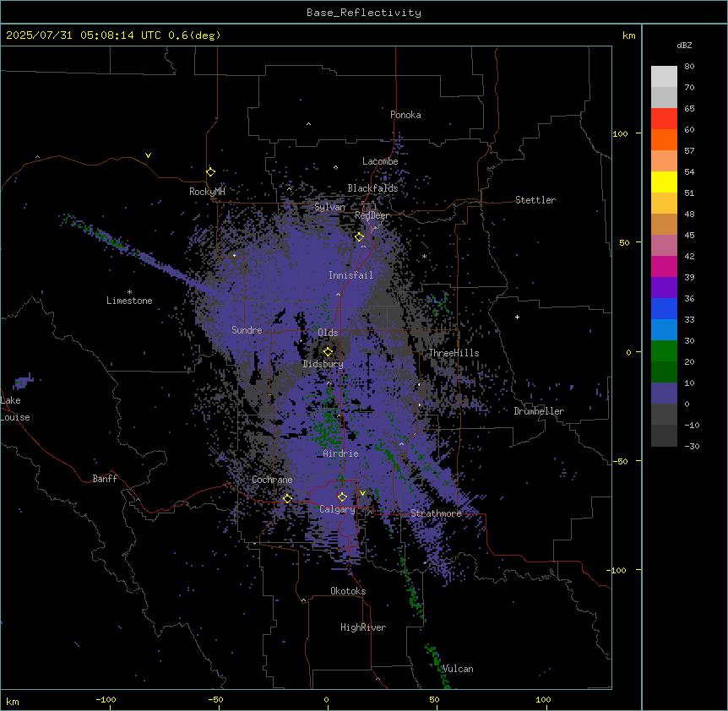
Task: Click the white cross marker north of Drumheller
Action: (517, 317)
